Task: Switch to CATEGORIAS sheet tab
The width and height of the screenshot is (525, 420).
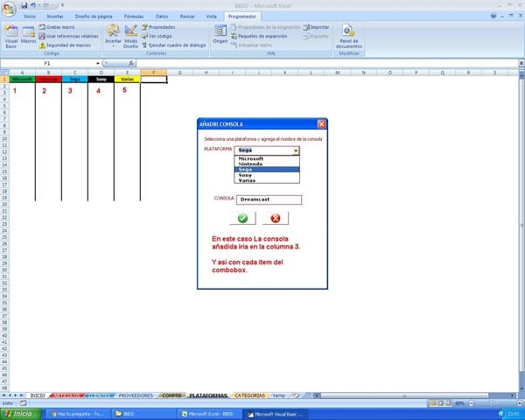Action: (249, 395)
